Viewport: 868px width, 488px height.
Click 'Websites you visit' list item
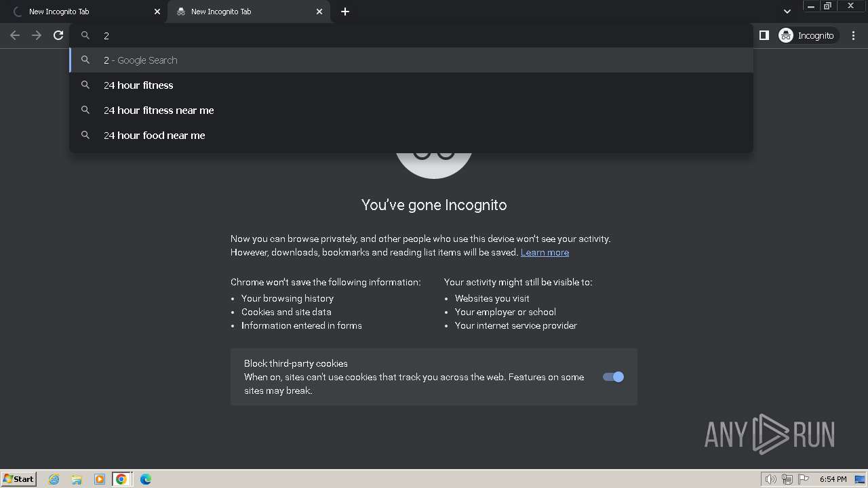click(x=492, y=298)
